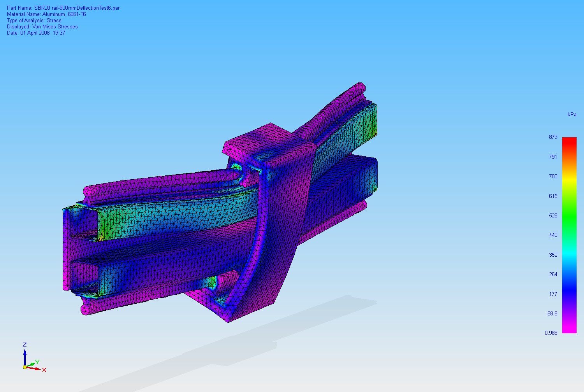Pick the yellow band in the stress legend
The height and width of the screenshot is (392, 584).
[569, 178]
